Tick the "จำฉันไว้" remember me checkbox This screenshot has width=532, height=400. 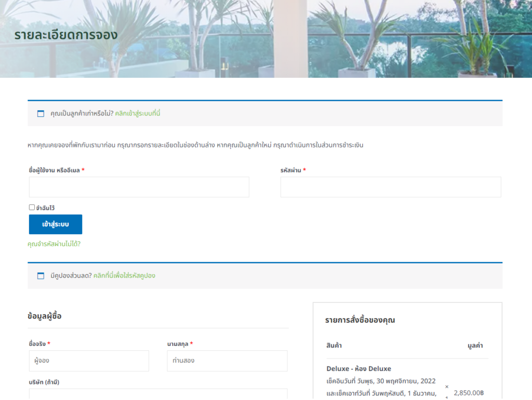32,207
